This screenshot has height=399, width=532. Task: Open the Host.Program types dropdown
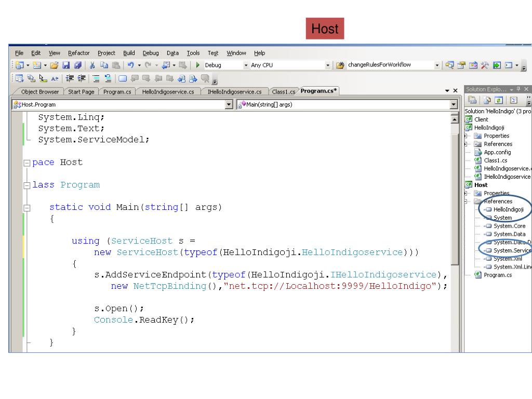point(229,104)
